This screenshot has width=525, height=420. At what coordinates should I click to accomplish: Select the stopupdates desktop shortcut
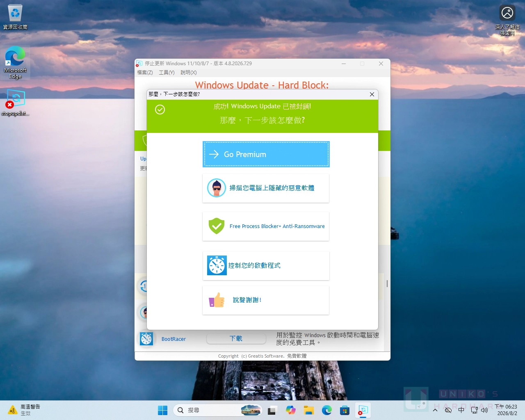[x=15, y=103]
